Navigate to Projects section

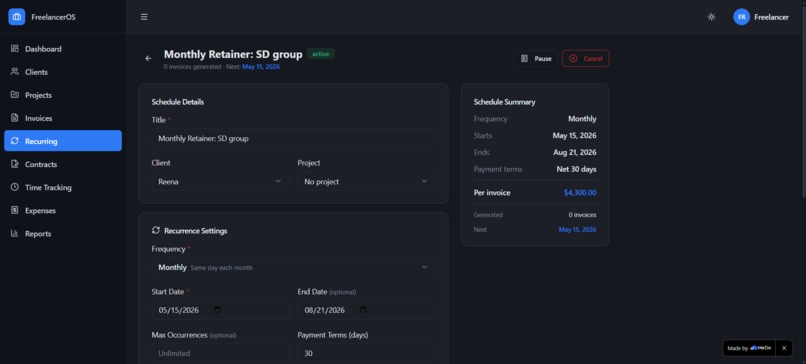63,95
